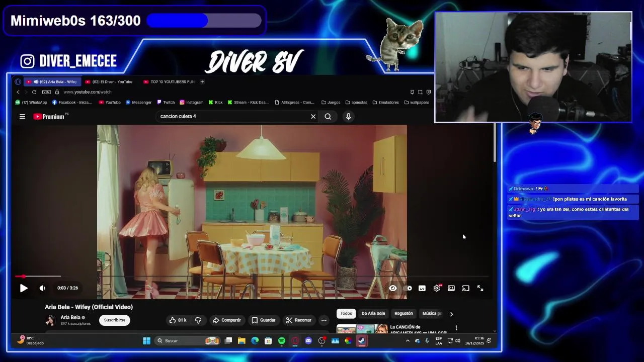Open Kick bookmark

pos(215,103)
